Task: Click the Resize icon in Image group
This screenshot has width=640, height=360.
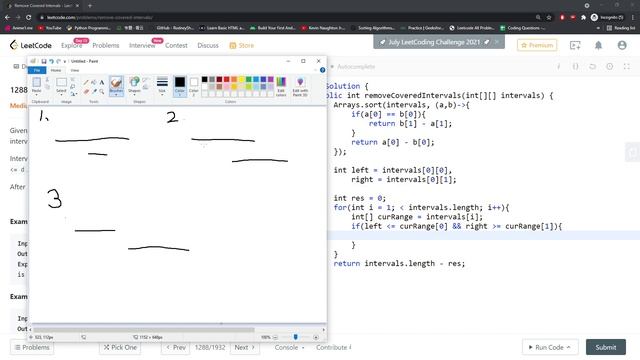Action: click(73, 86)
